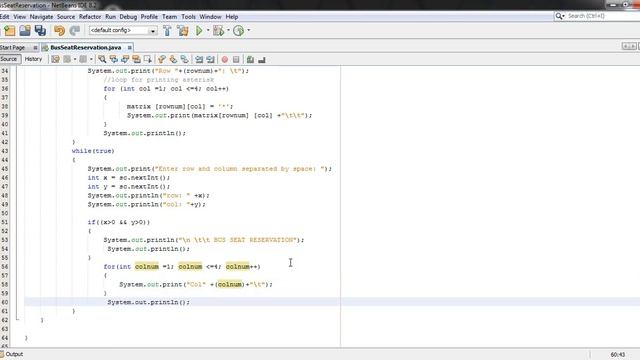Open the Output panel at bottom
This screenshot has height=360, width=640.
point(12,354)
